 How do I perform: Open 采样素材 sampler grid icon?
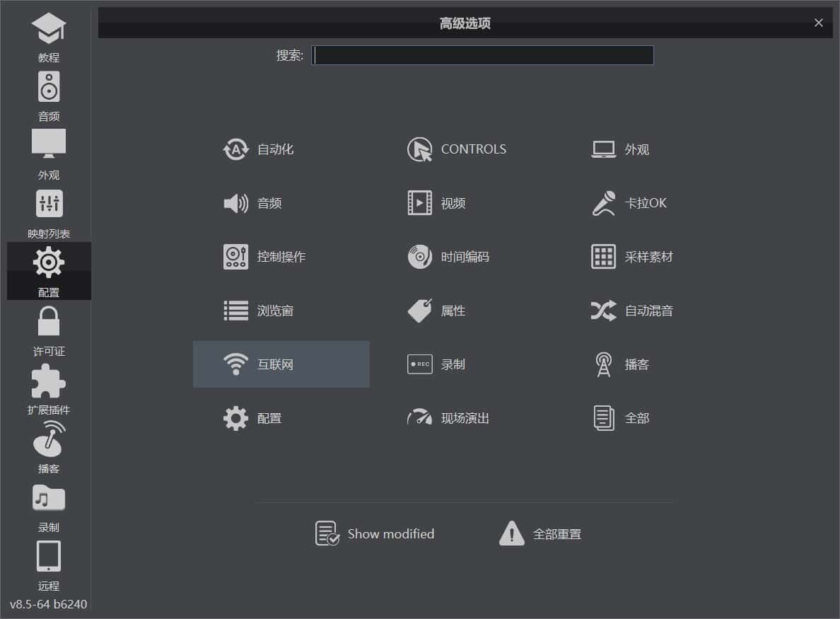point(603,257)
